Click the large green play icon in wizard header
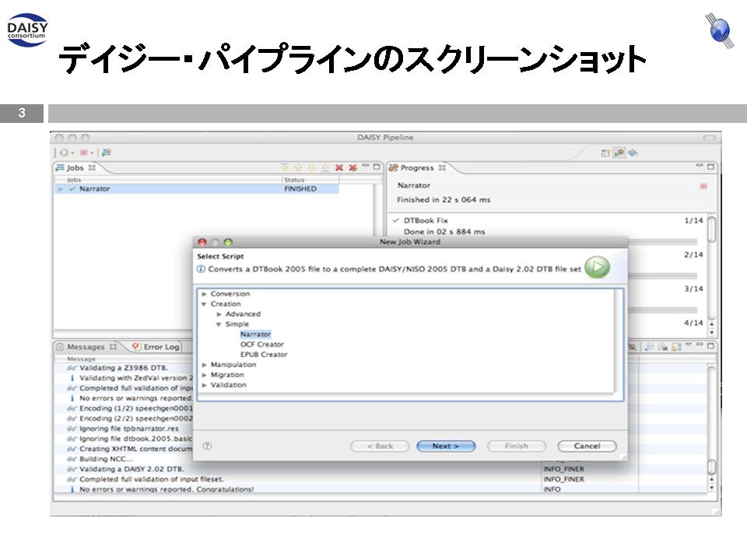The image size is (747, 560). (597, 267)
